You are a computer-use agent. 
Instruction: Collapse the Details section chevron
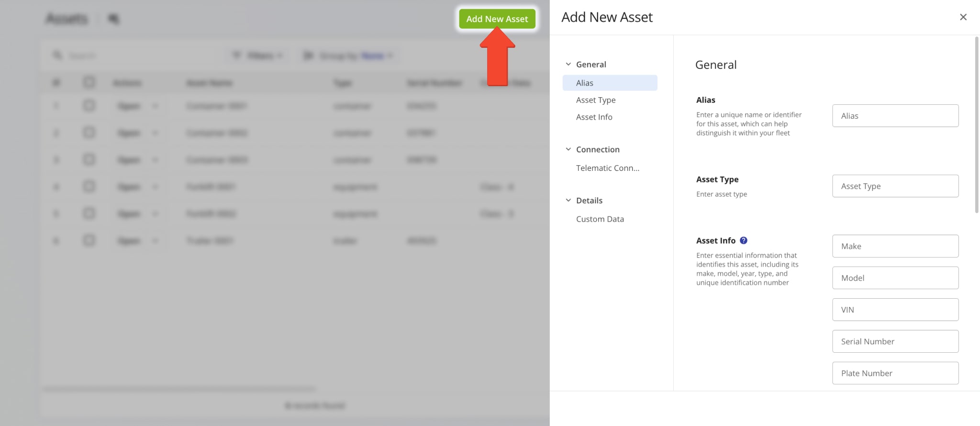[568, 200]
